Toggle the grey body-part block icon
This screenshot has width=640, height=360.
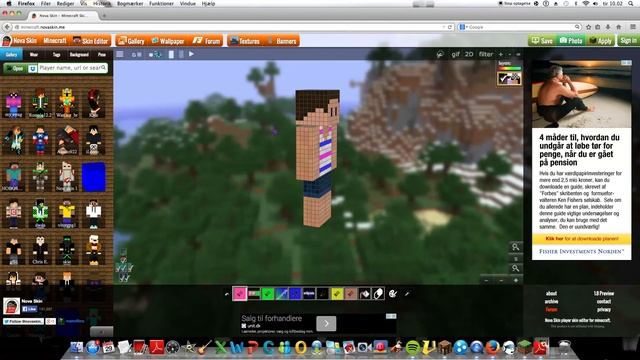coord(181,54)
